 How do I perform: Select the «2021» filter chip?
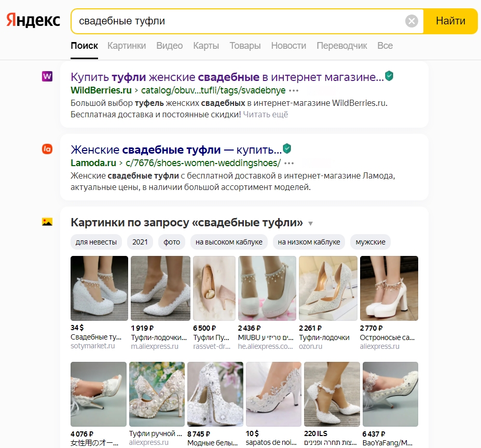(140, 241)
